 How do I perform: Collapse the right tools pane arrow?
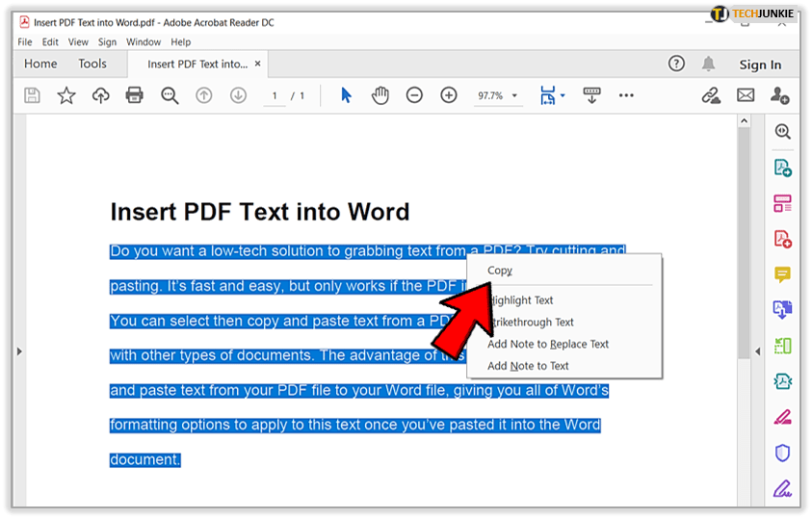[x=757, y=351]
